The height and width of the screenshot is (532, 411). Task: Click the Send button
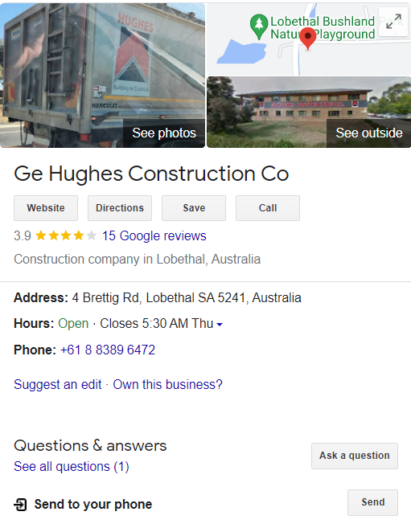(372, 502)
